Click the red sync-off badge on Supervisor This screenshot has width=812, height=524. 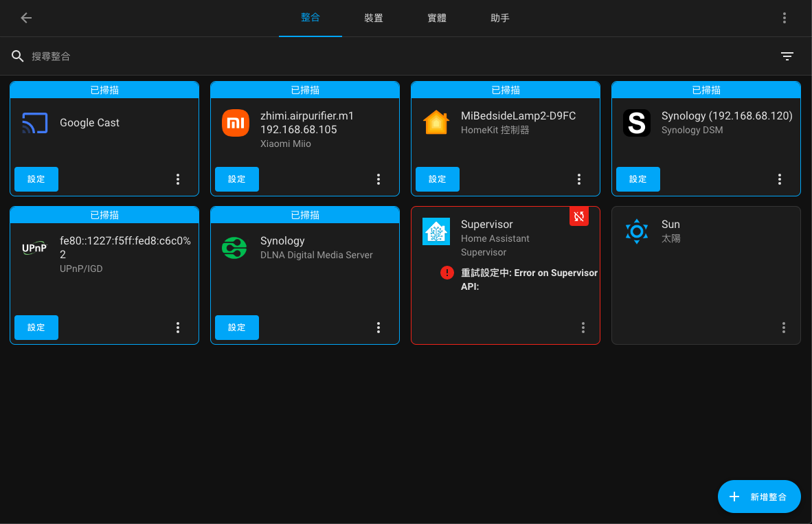579,216
